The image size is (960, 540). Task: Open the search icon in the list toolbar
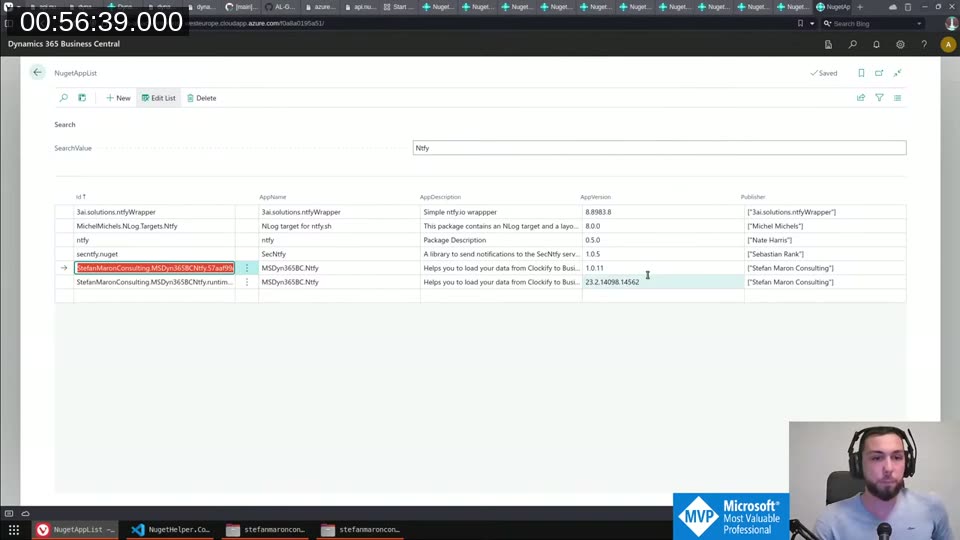point(64,98)
